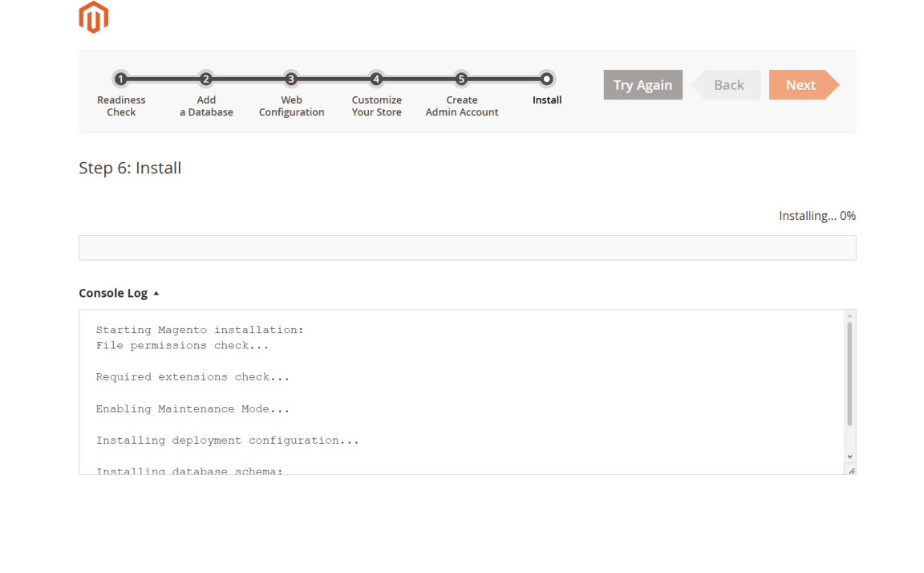Collapse the Console Log section
The height and width of the screenshot is (573, 924).
point(119,293)
